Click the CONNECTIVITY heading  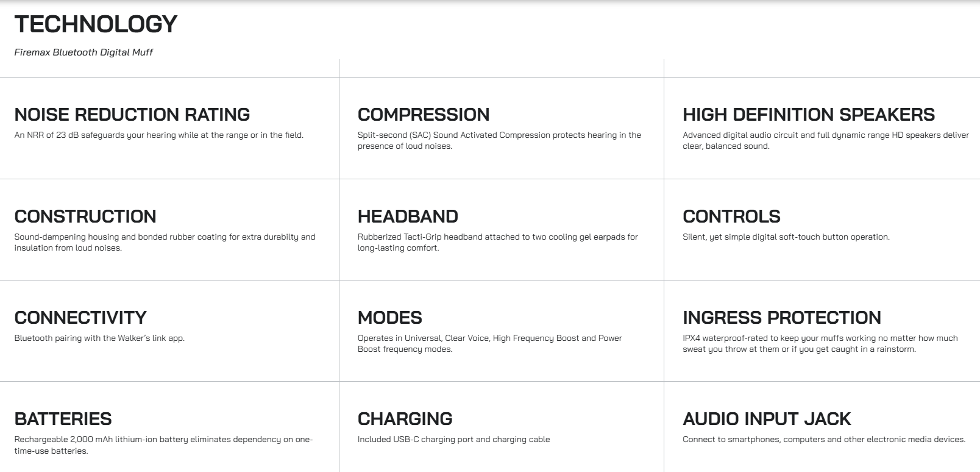click(x=80, y=318)
